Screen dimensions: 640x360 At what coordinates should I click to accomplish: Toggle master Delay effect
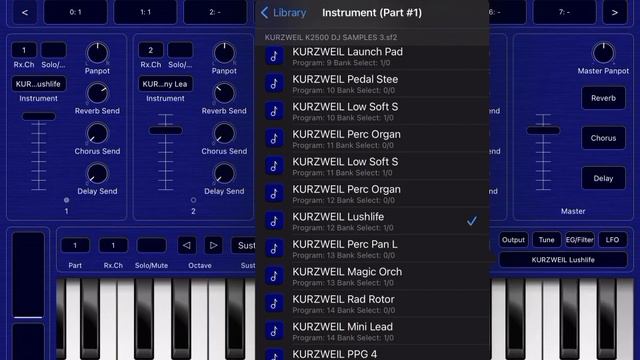[603, 178]
